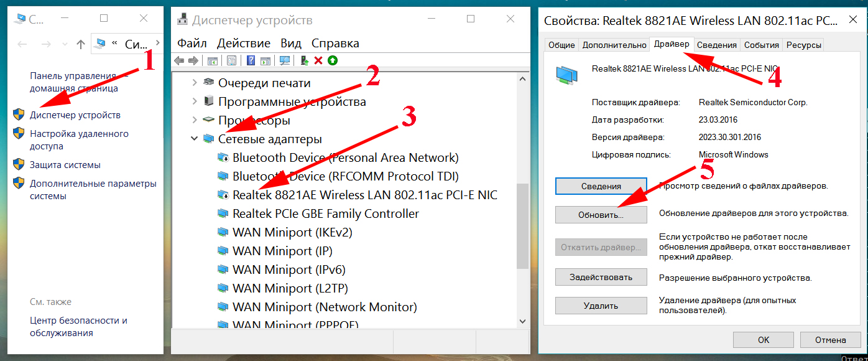Click the Forward arrow in Device Manager toolbar
Viewport: 868px width, 361px height.
[193, 60]
